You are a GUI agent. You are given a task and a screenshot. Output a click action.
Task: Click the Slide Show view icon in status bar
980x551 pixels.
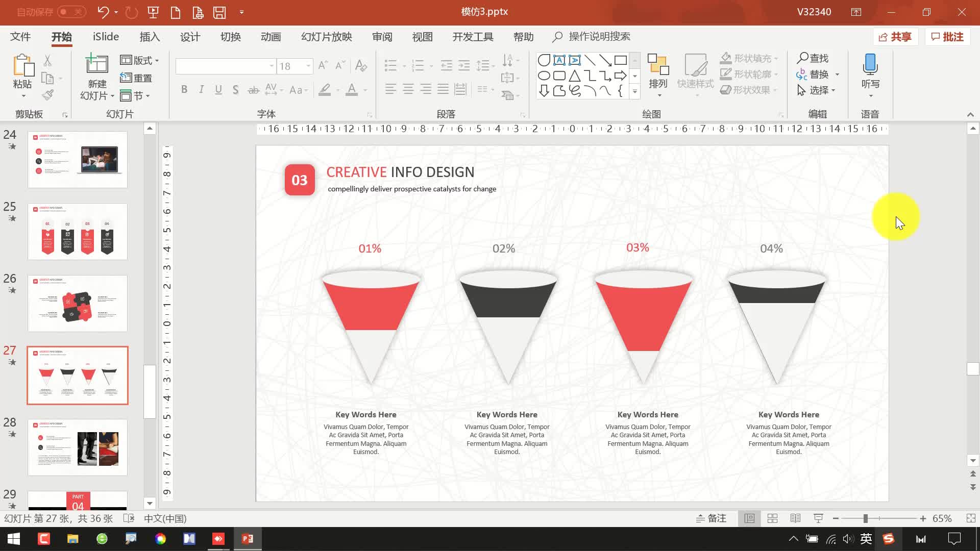(x=818, y=518)
